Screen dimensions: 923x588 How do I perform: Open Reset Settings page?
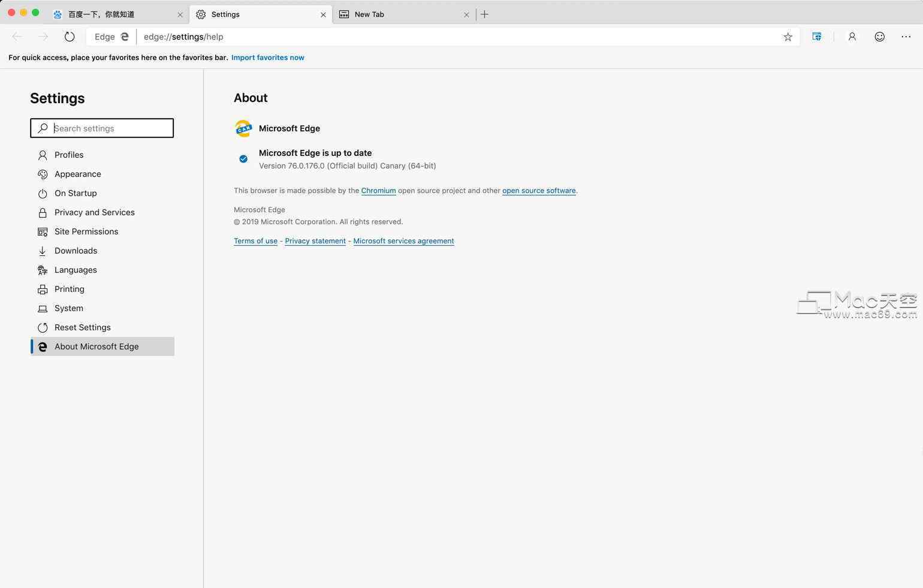tap(102, 327)
